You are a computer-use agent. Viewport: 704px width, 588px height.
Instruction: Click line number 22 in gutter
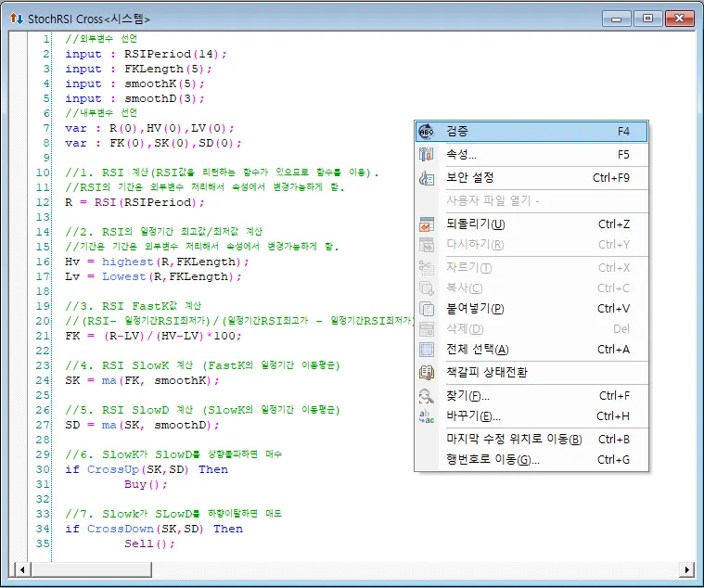point(43,351)
